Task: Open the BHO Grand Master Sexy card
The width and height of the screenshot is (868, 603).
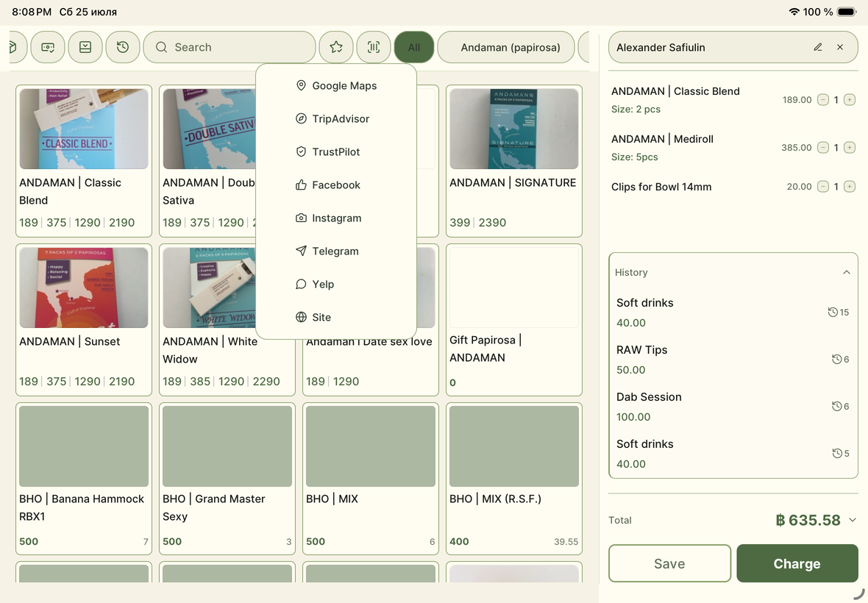Action: coord(227,479)
